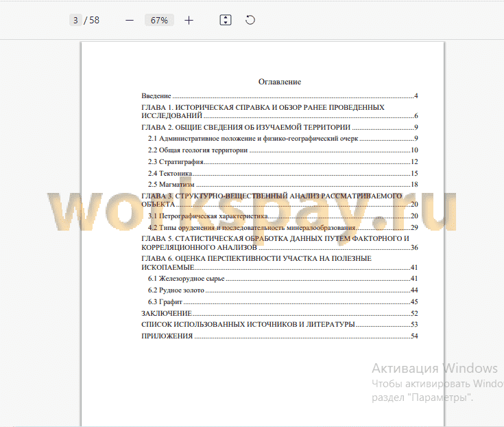
Task: Click 'ГЛАВА 5. СТАТИСТИЧЕСКАЯ ОБРАБОТКА' entry
Action: coord(280,243)
